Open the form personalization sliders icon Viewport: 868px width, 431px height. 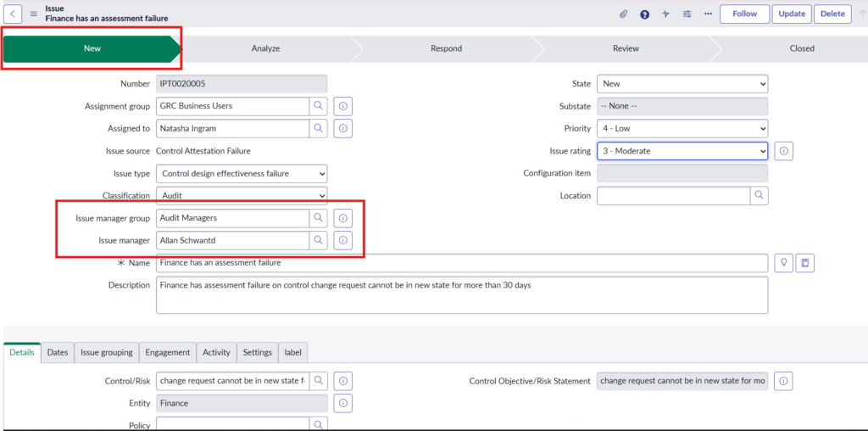687,14
